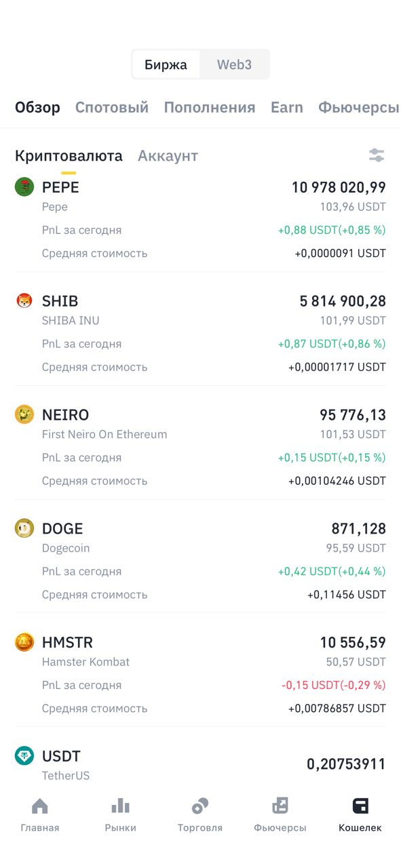Tap the PEPE coin icon
This screenshot has width=401, height=868.
[x=24, y=187]
